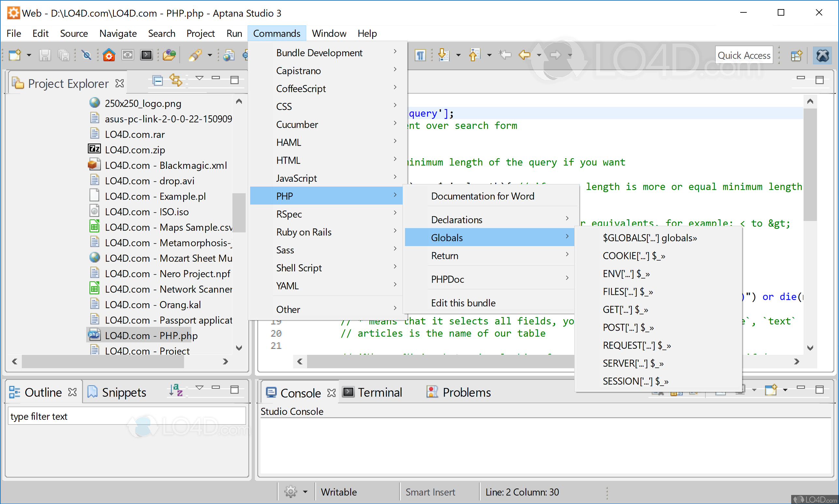The image size is (839, 504).
Task: Save the current file using the Save icon
Action: pyautogui.click(x=45, y=55)
